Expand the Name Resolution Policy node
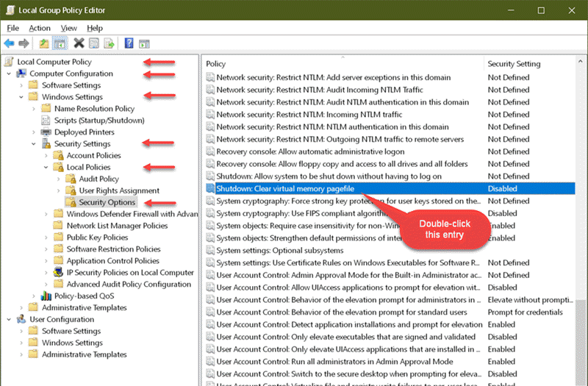This screenshot has height=386, width=588. [34, 109]
